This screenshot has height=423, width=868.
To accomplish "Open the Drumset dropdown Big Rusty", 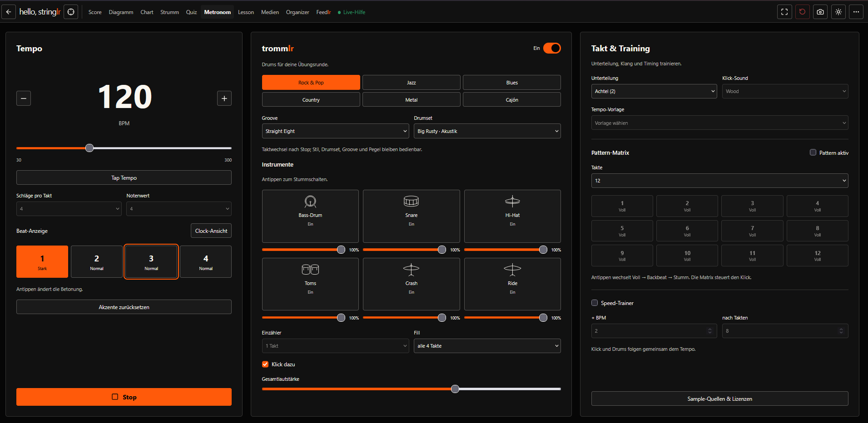I will click(x=487, y=131).
